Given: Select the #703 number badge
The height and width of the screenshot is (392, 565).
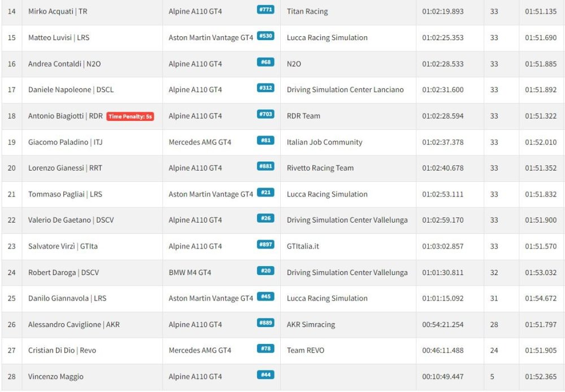Looking at the screenshot, I should click(x=266, y=114).
